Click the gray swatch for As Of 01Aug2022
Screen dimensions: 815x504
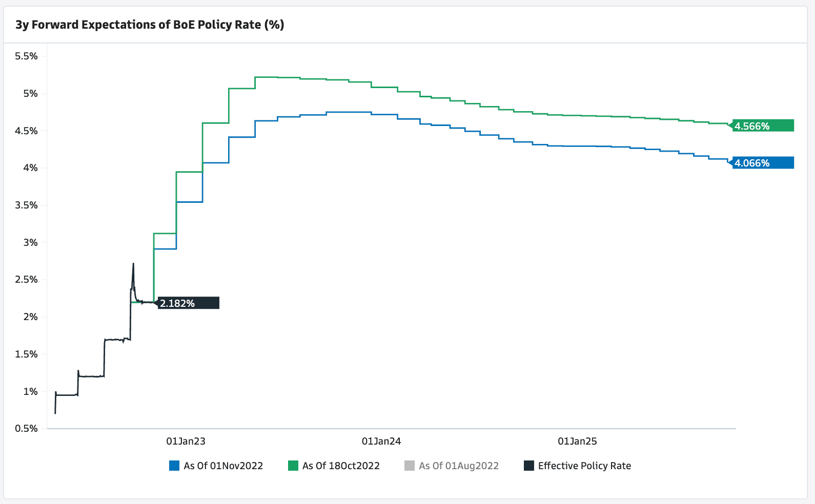click(x=410, y=466)
